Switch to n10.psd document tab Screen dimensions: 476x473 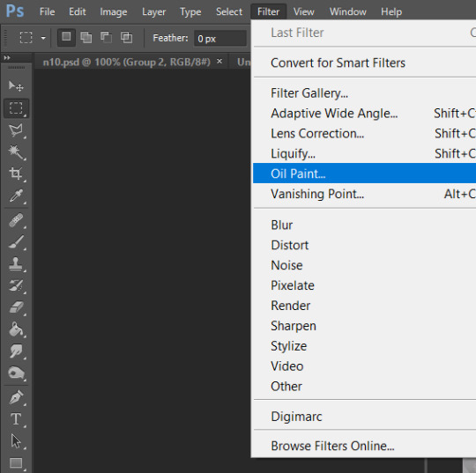[127, 62]
